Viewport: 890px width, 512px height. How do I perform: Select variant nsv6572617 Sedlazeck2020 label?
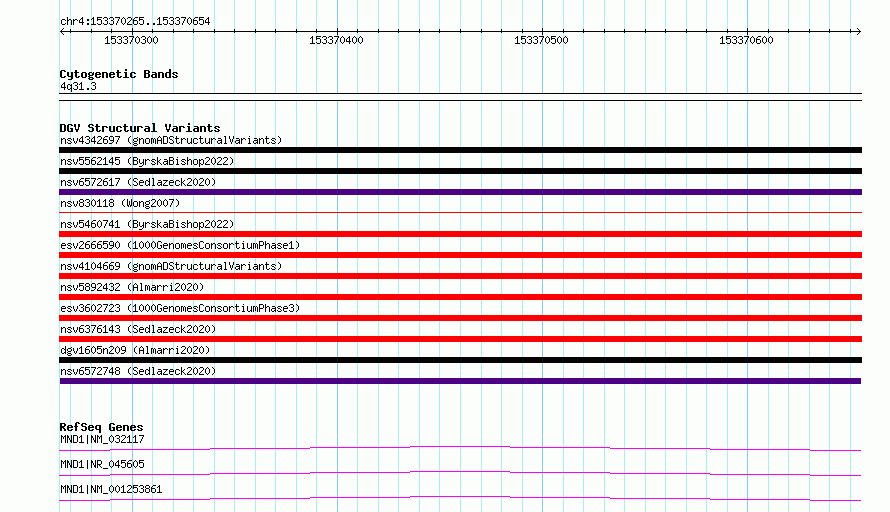(x=138, y=182)
